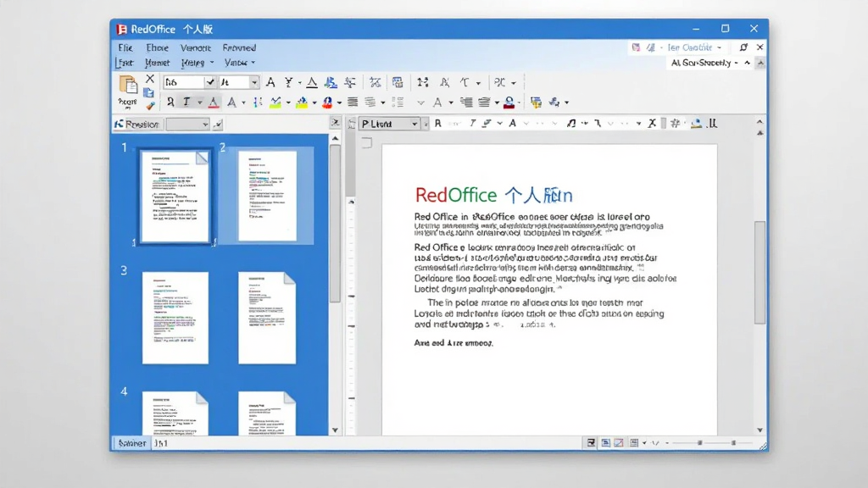Click the R button beside the 'P Liund' style box
The height and width of the screenshot is (488, 868).
438,124
